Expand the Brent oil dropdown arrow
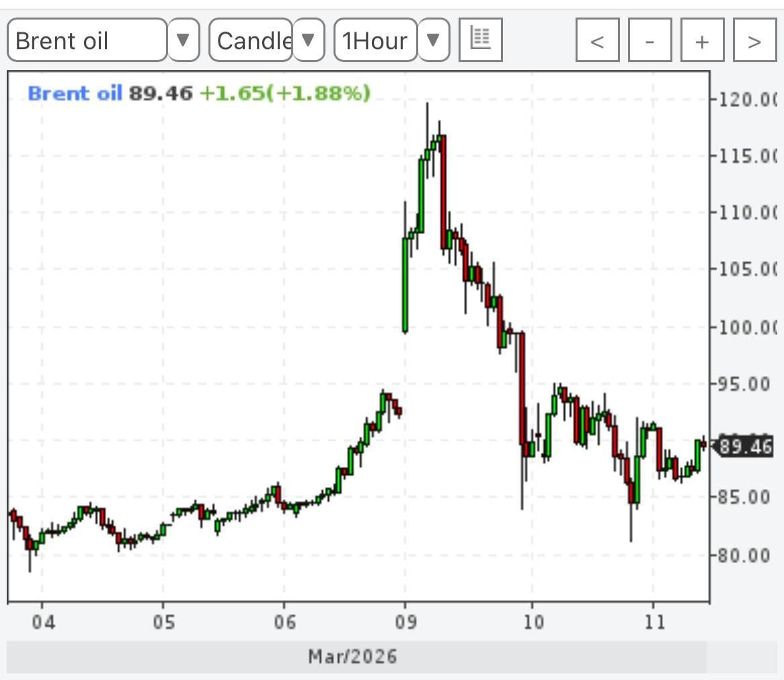The width and height of the screenshot is (784, 680). point(183,40)
